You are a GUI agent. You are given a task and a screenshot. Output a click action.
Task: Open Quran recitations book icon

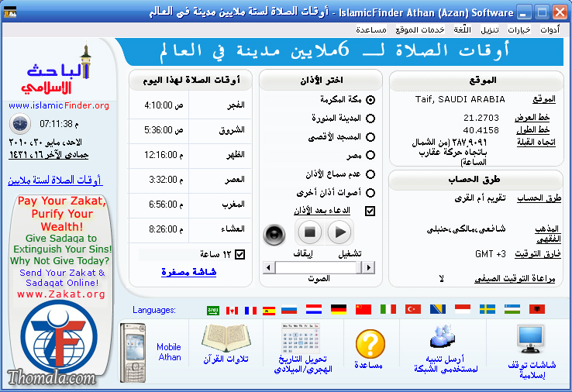226,338
